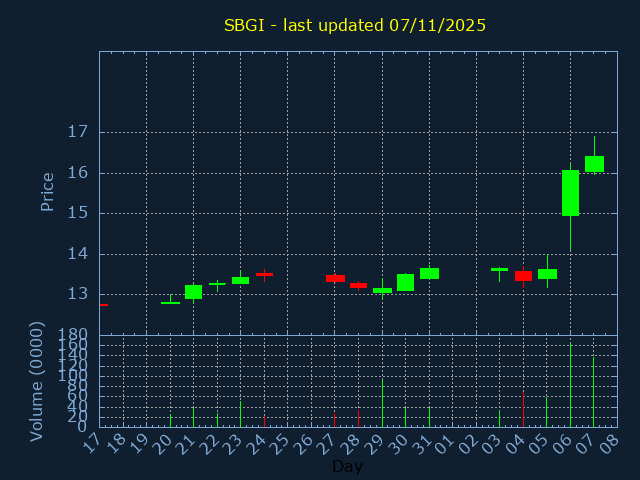Click the day axis tick '17'
Viewport: 640px width, 480px height.
91,443
